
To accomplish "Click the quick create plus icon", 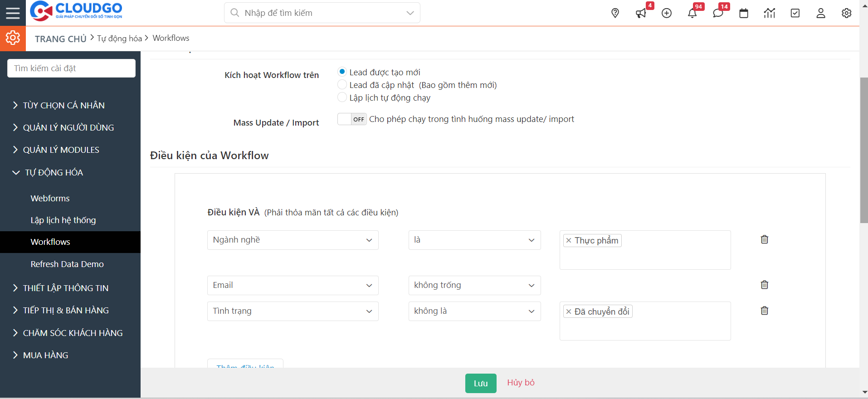I will click(x=667, y=13).
